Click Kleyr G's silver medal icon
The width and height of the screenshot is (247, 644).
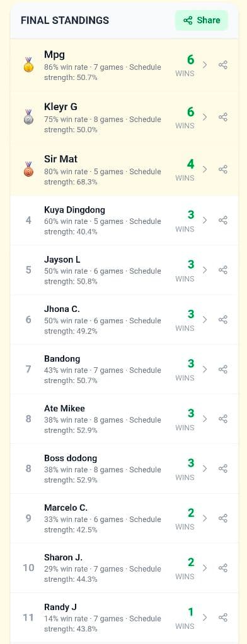28,117
